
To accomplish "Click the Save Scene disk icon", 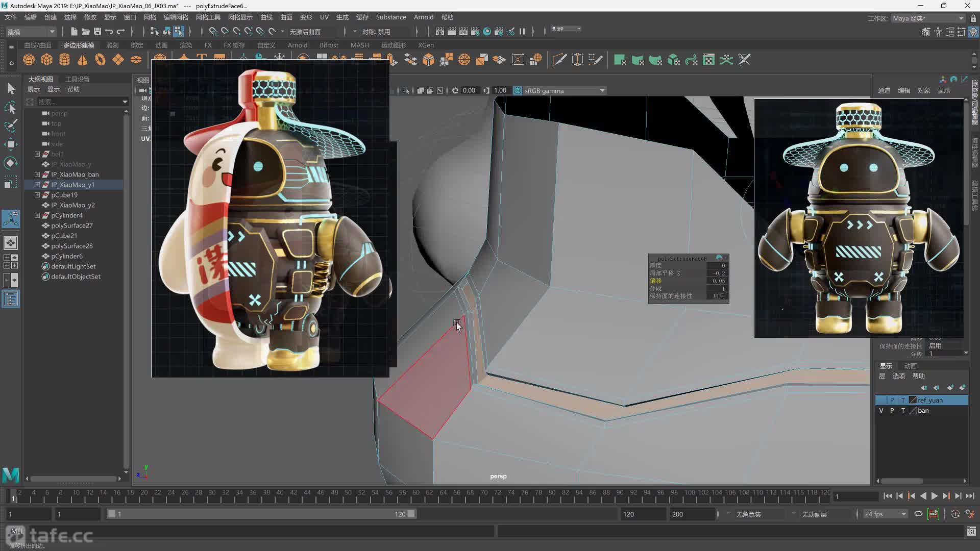I will point(97,32).
